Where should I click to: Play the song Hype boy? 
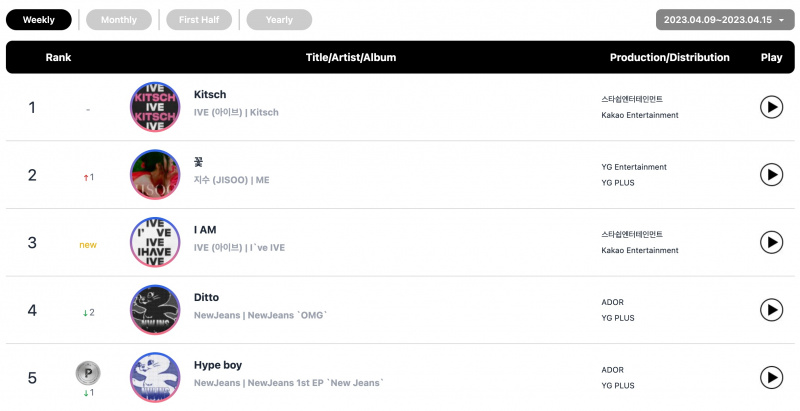[x=771, y=378]
